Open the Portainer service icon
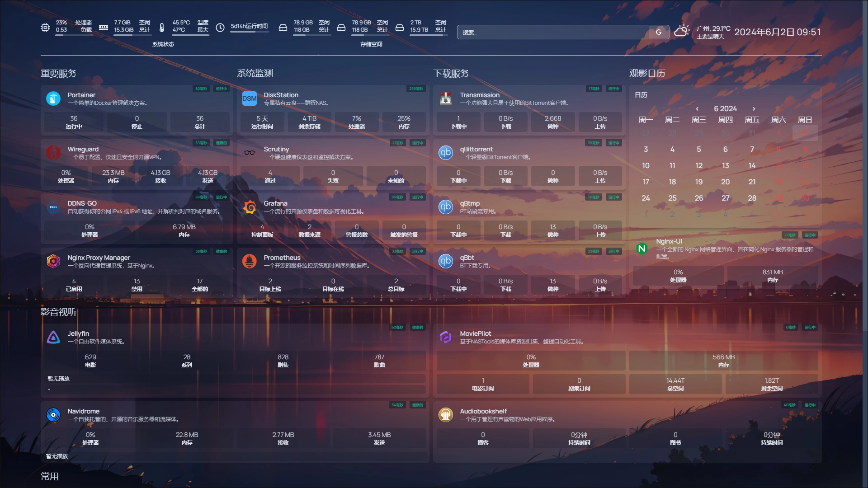Screen dimensions: 868x488 coord(53,99)
